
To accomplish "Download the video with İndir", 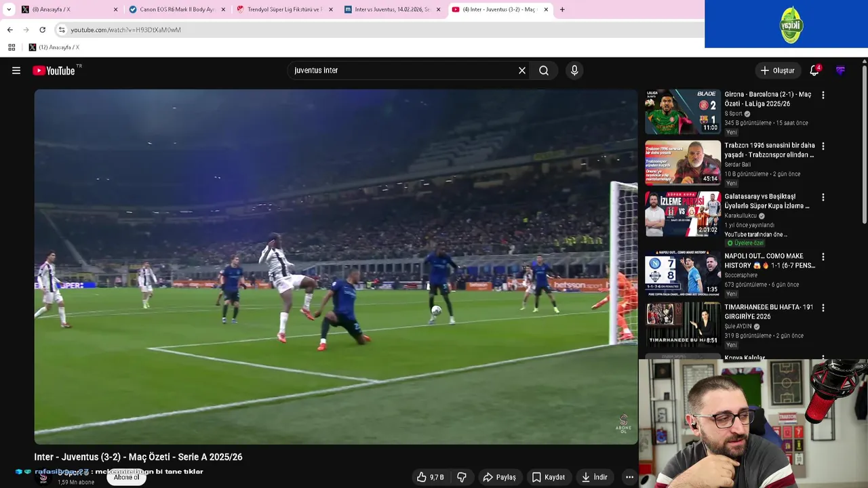I will point(594,477).
